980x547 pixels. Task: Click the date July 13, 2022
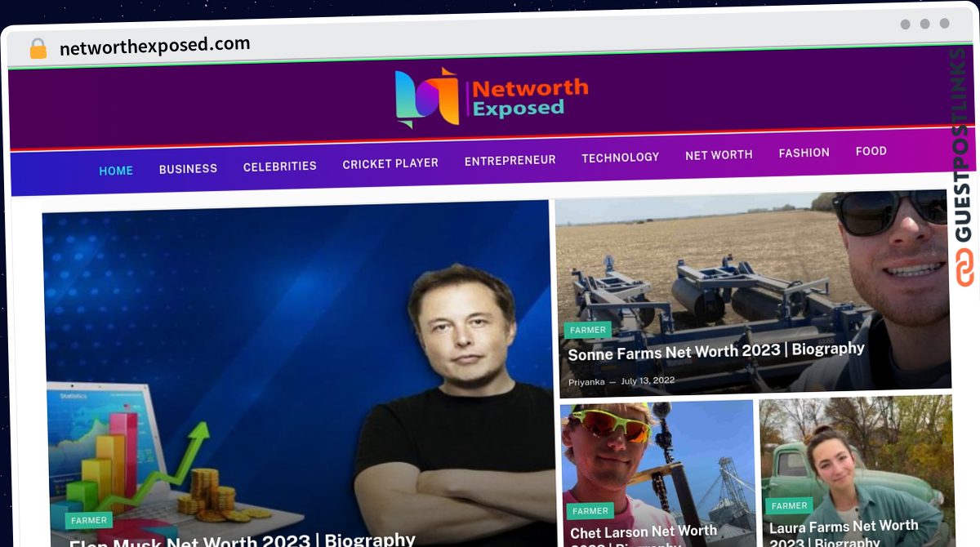[x=648, y=380]
